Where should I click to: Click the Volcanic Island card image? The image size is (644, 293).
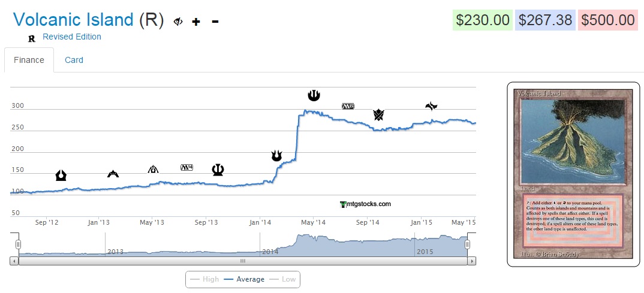(573, 174)
